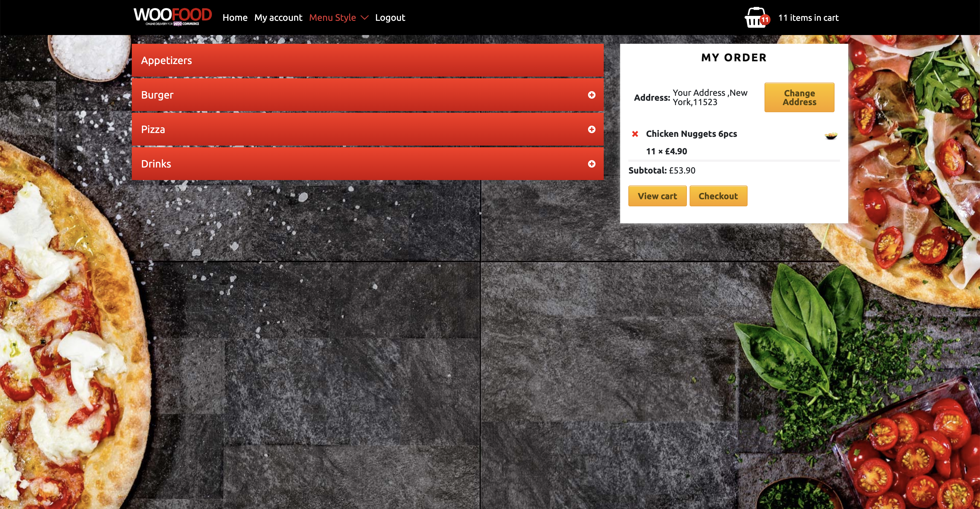Open View cart button

[x=657, y=196]
